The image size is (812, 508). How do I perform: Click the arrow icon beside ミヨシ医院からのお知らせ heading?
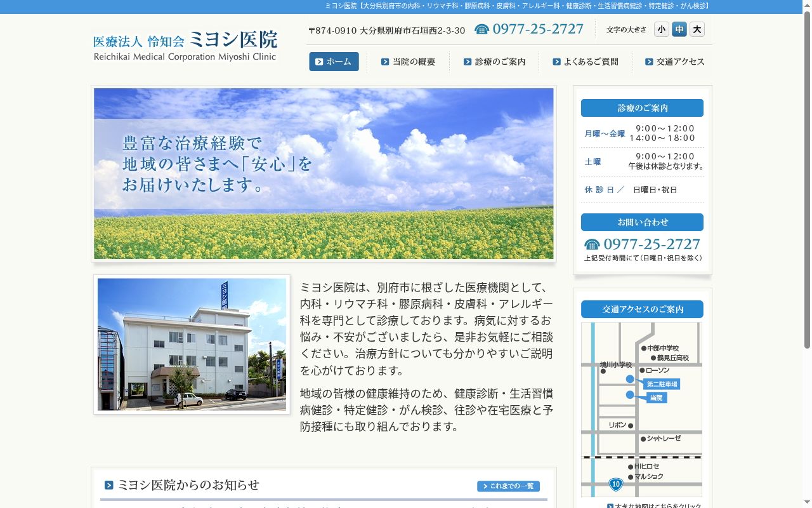(109, 485)
